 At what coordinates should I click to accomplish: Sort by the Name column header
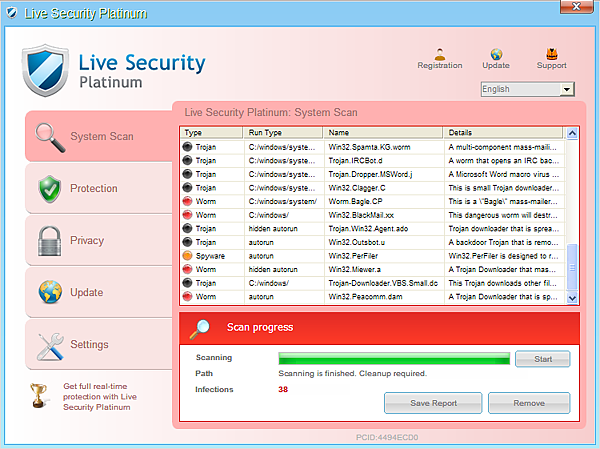tap(383, 133)
